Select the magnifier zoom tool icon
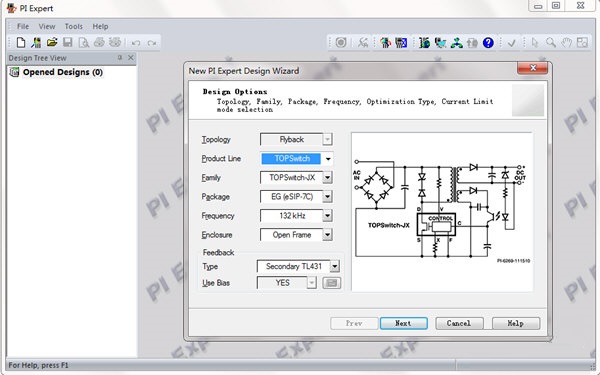600x375 pixels. click(x=551, y=42)
